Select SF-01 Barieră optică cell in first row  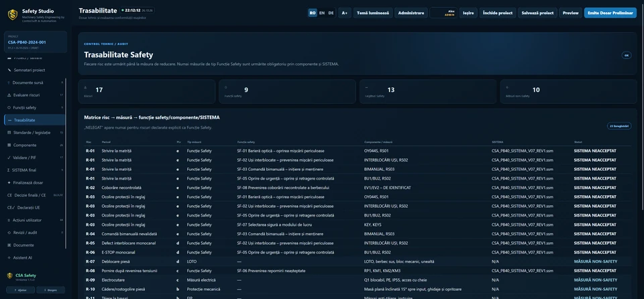[x=280, y=151]
